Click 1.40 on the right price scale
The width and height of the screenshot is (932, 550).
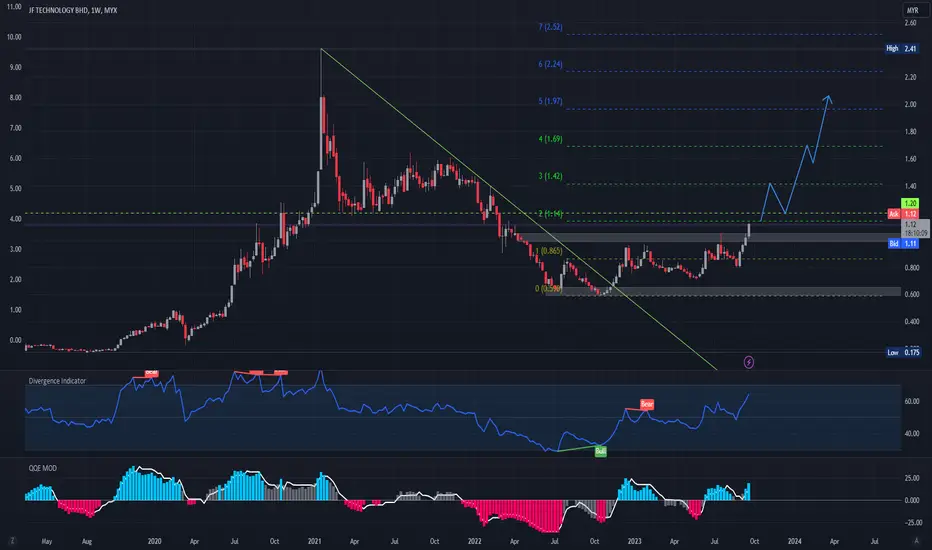910,186
